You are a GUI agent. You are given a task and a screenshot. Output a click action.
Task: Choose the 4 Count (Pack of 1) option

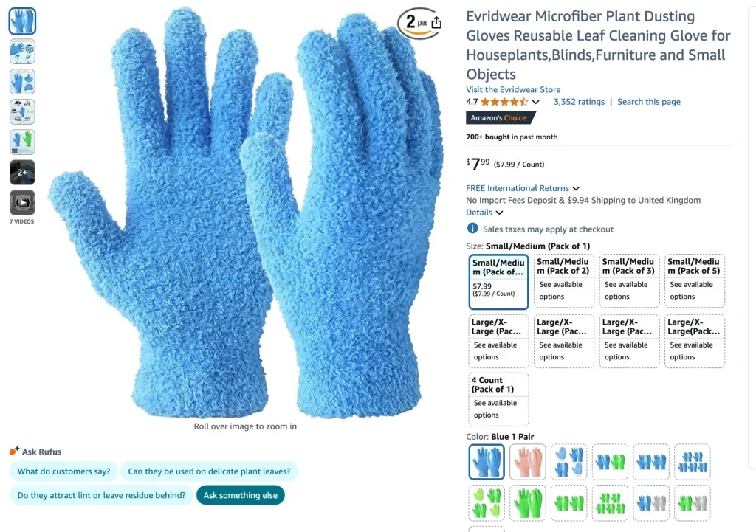[x=498, y=399]
